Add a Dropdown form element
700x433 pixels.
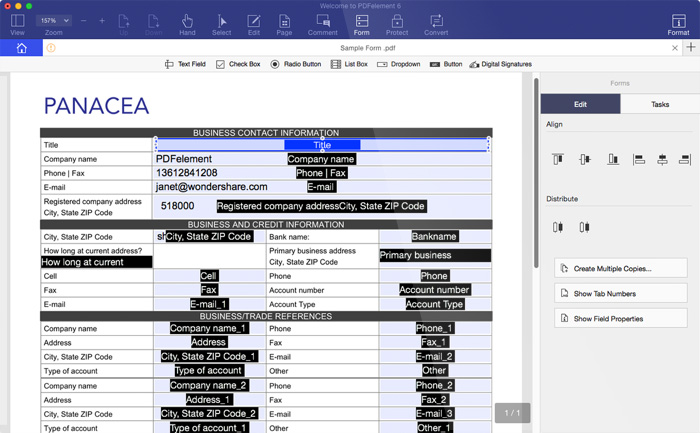399,64
